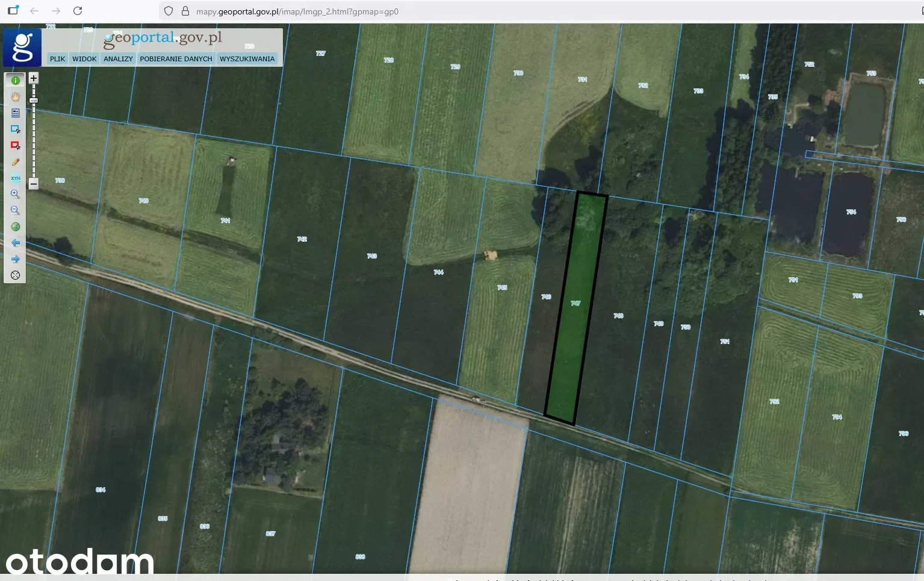
Task: Open the WYSZUKIWANIA menu
Action: [247, 59]
